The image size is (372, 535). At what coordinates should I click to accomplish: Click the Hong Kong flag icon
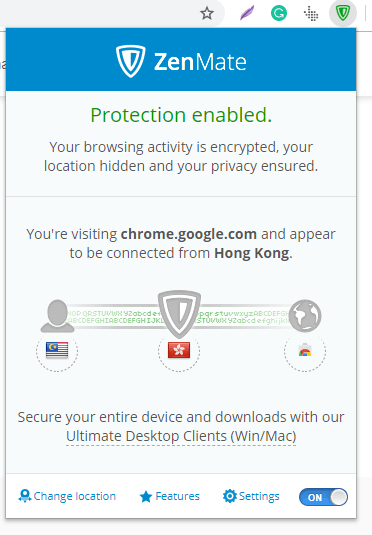click(x=179, y=350)
